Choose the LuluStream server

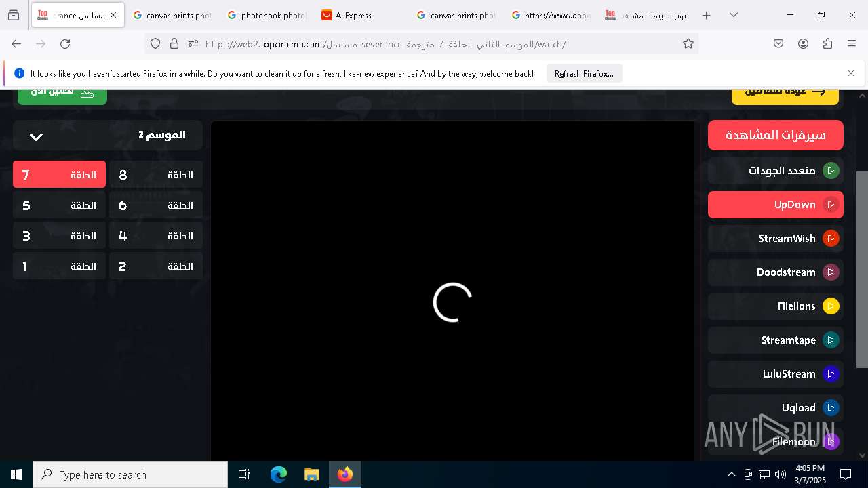coord(776,374)
